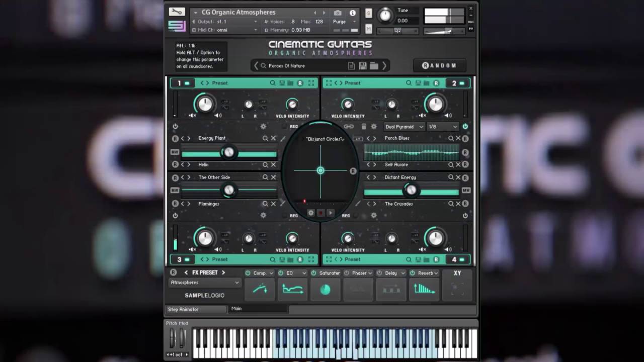The width and height of the screenshot is (644, 362).
Task: Enable the Phaser effect power
Action: point(347,273)
